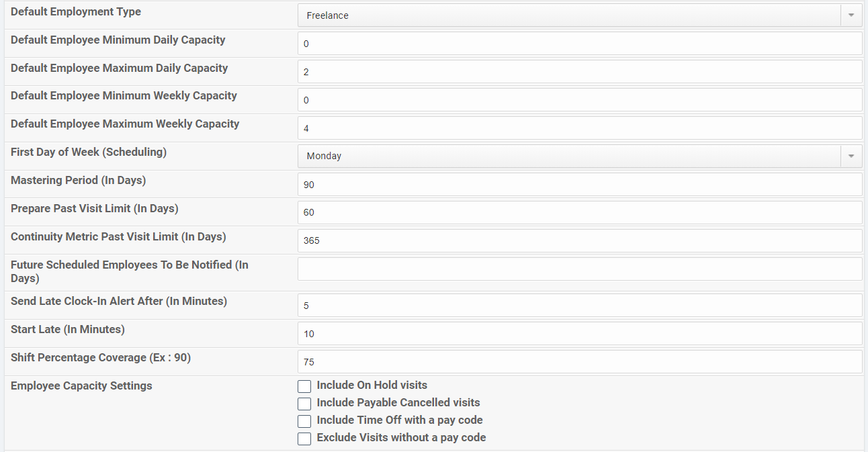Focus the Maximum Daily Capacity field
868x452 pixels.
tap(579, 72)
